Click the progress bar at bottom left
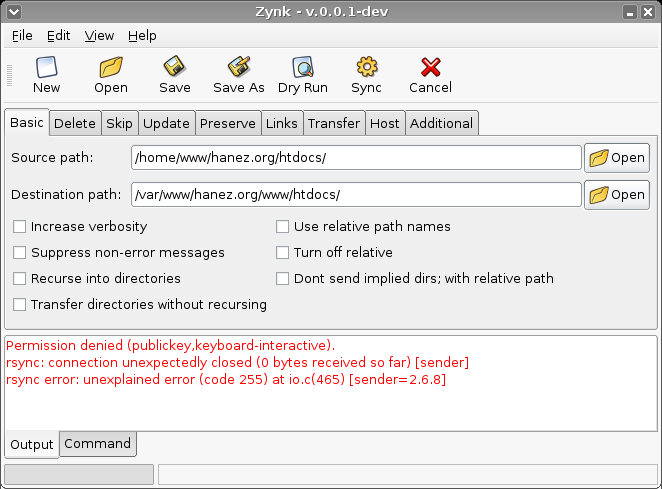Viewport: 662px width, 489px height. coord(79,475)
